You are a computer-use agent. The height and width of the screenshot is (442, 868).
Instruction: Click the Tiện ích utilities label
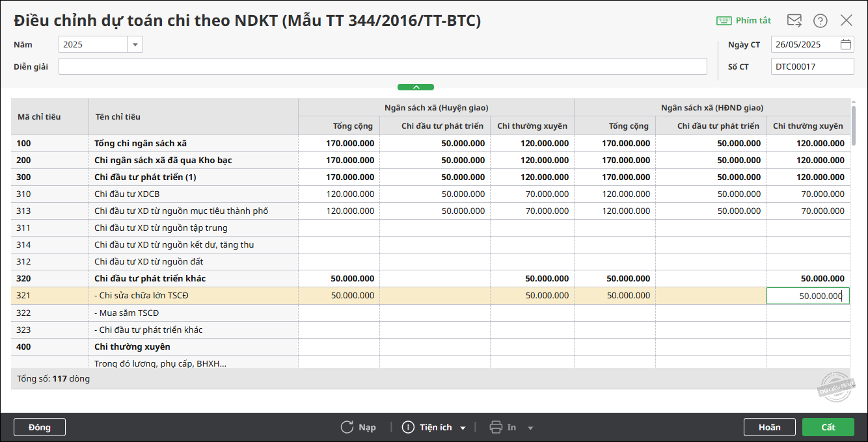pos(436,427)
